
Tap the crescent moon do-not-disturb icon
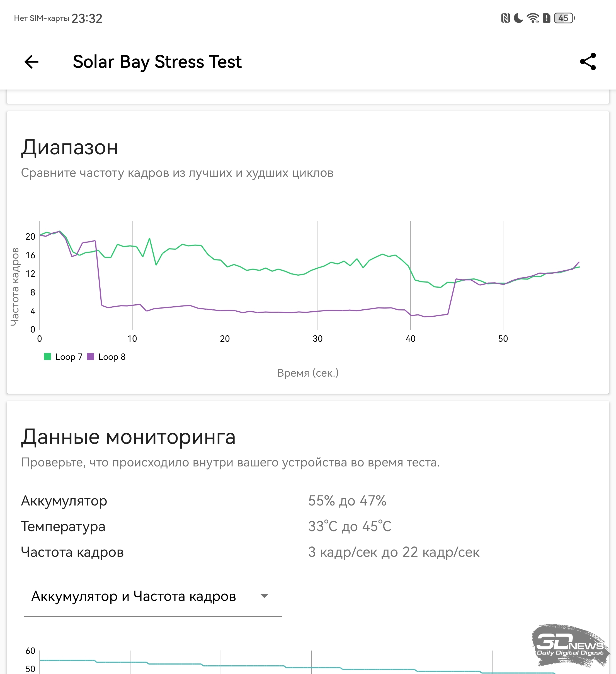[518, 18]
